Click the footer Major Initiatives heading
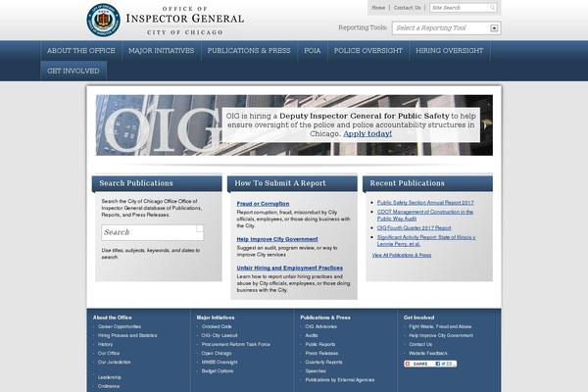588x392 pixels. pyautogui.click(x=216, y=318)
